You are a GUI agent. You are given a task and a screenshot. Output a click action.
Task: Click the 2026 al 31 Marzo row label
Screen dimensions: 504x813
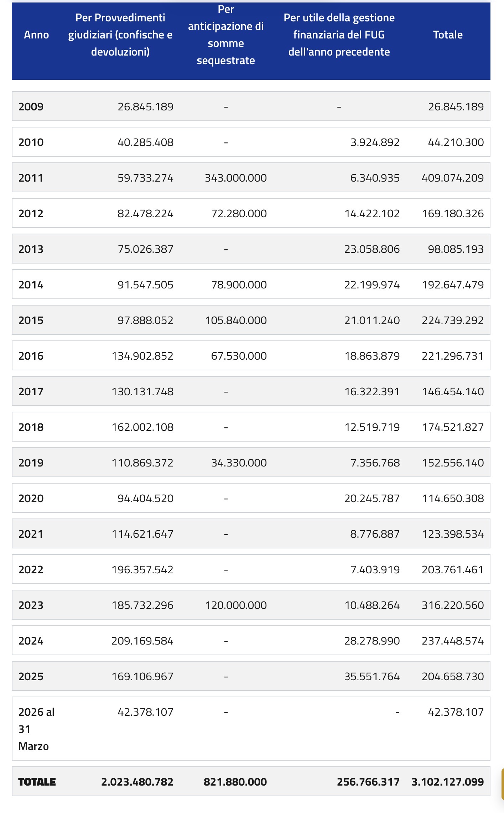click(x=36, y=729)
